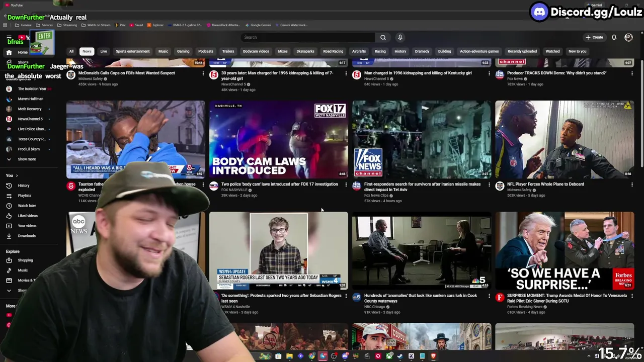Open NBC Chicago channel avatar

point(357,298)
